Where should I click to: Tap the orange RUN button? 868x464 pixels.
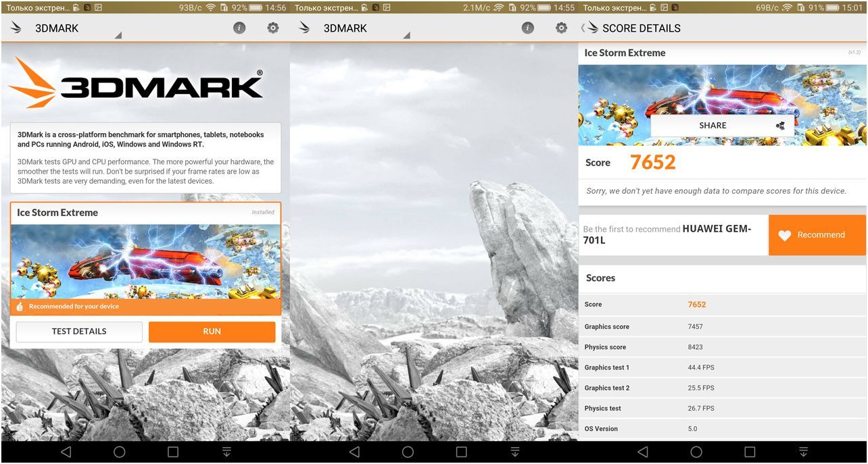point(212,332)
